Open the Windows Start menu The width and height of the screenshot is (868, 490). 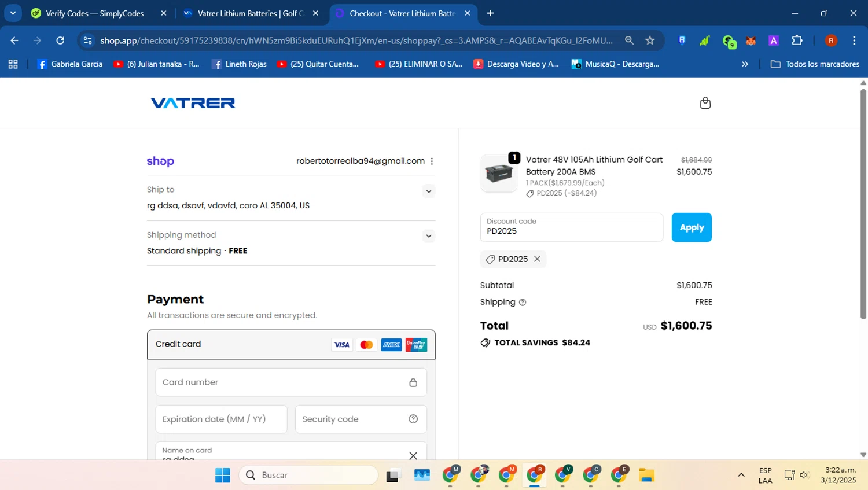coord(223,476)
